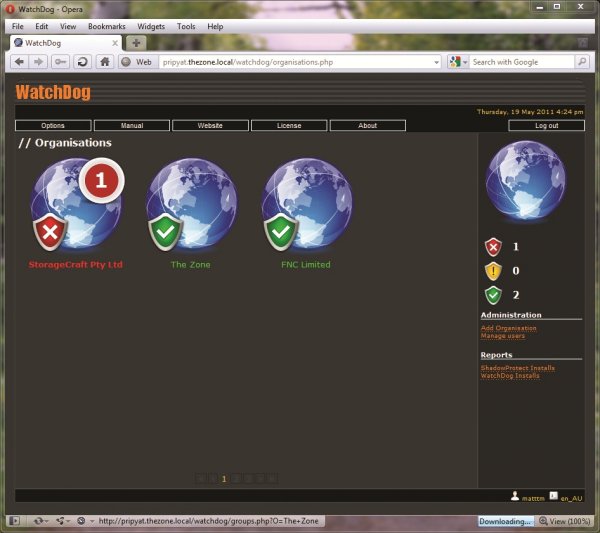Screen dimensions: 600x533
Task: Click the Manual button
Action: (132, 126)
